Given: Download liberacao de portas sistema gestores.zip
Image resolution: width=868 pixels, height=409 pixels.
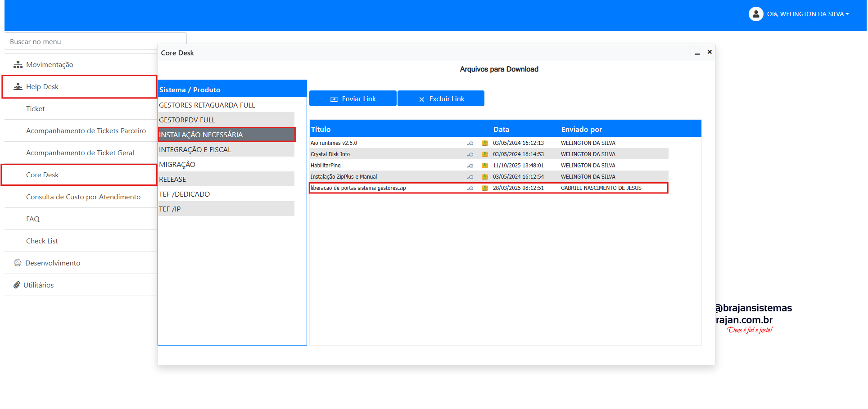Looking at the screenshot, I should pyautogui.click(x=484, y=188).
